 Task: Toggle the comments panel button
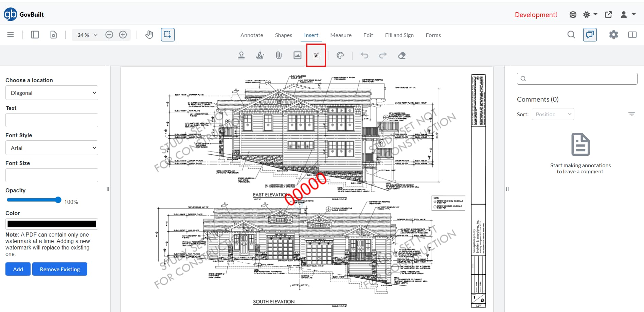(x=590, y=35)
